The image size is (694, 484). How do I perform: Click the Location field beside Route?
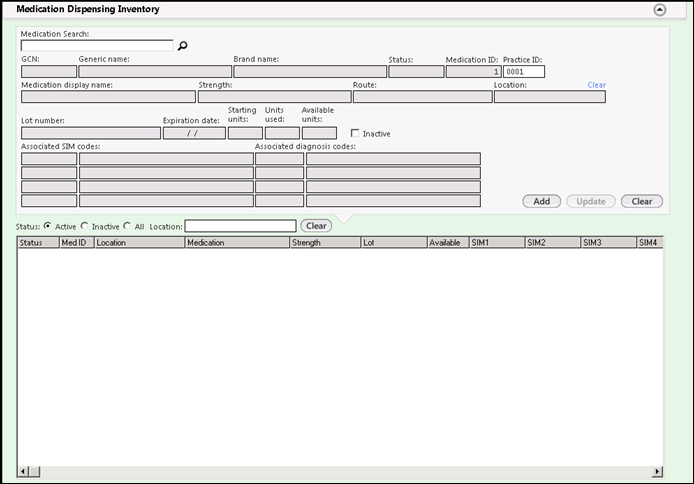coord(550,97)
